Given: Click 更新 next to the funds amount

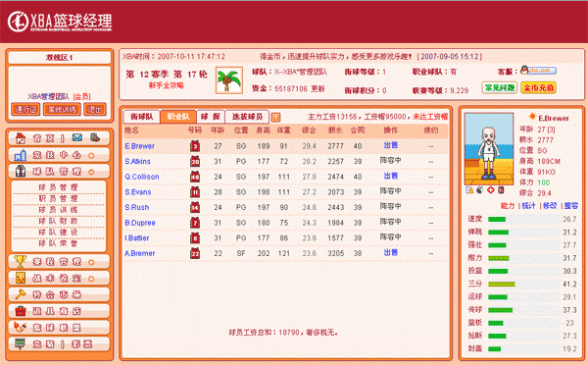Looking at the screenshot, I should click(318, 89).
